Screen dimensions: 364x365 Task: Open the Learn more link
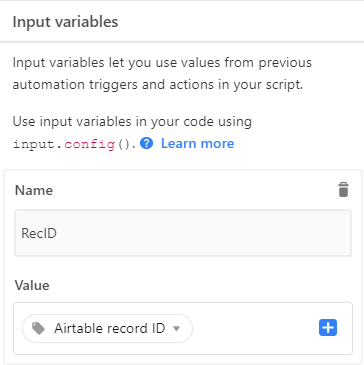pyautogui.click(x=197, y=144)
